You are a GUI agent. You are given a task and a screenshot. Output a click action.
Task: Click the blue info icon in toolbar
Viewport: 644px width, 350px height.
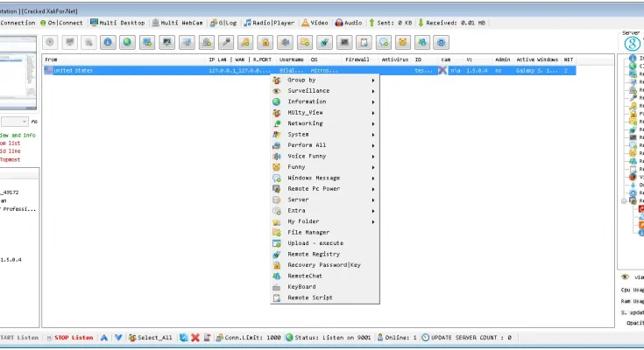108,41
